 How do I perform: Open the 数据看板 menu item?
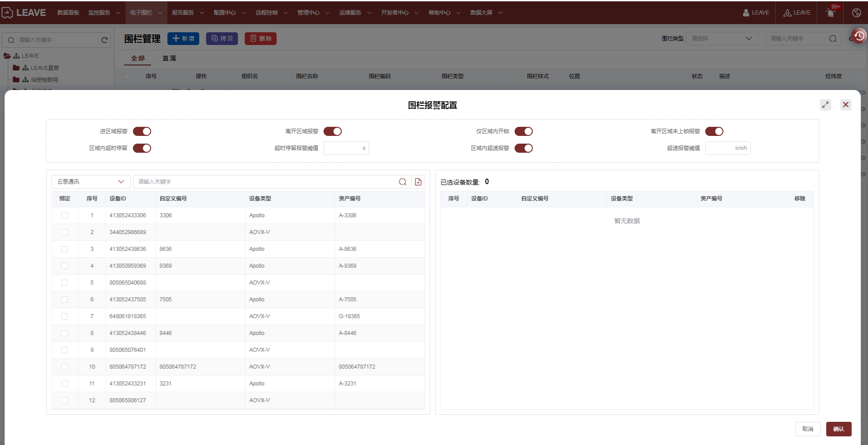coord(68,13)
